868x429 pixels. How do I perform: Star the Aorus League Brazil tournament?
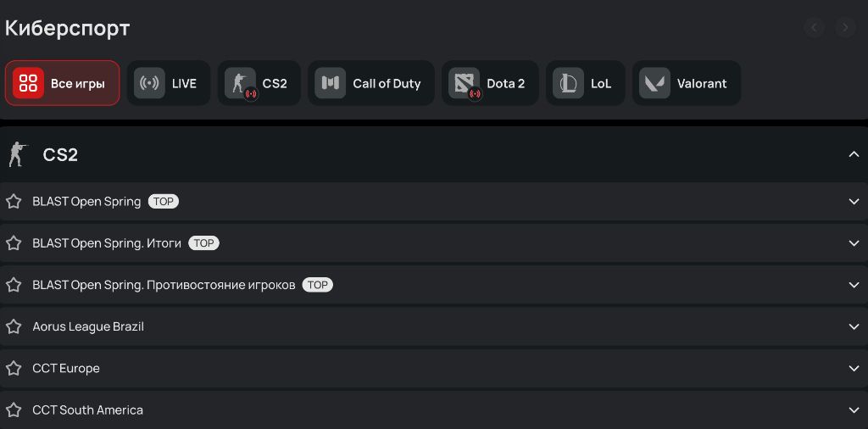click(x=14, y=326)
